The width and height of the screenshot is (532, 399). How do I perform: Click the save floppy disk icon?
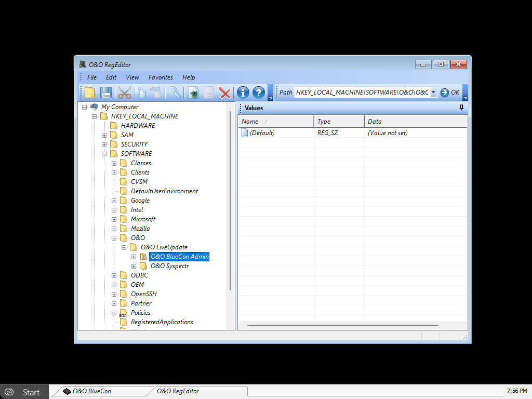pos(106,93)
